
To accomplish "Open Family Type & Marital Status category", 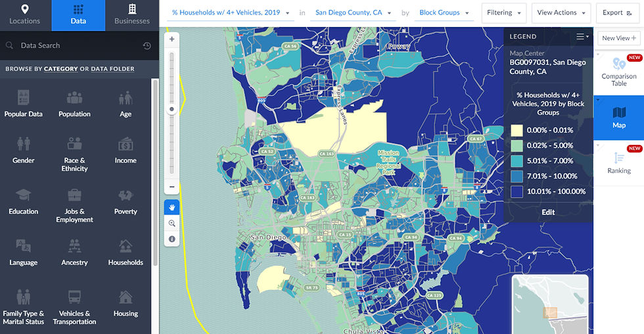I will click(24, 307).
